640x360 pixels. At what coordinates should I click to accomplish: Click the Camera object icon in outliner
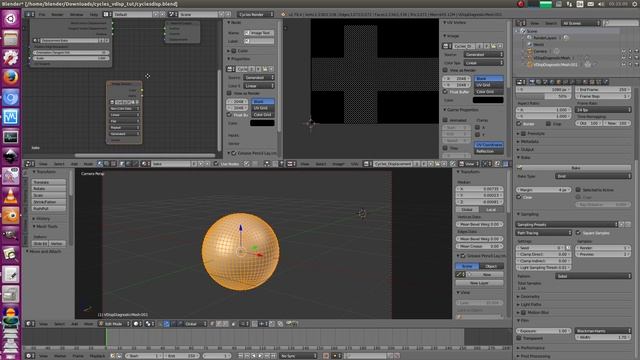[530, 51]
